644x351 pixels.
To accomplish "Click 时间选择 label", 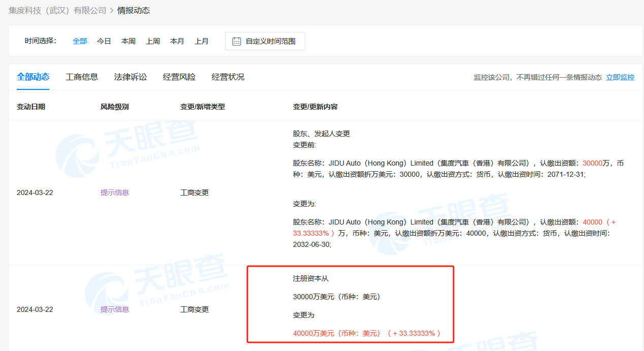I will click(x=41, y=41).
